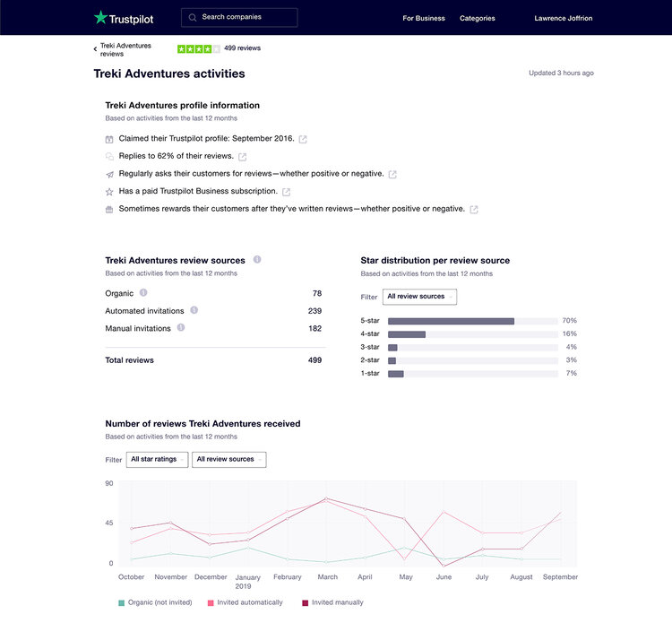Click info icon next to Manual invitations

point(181,327)
